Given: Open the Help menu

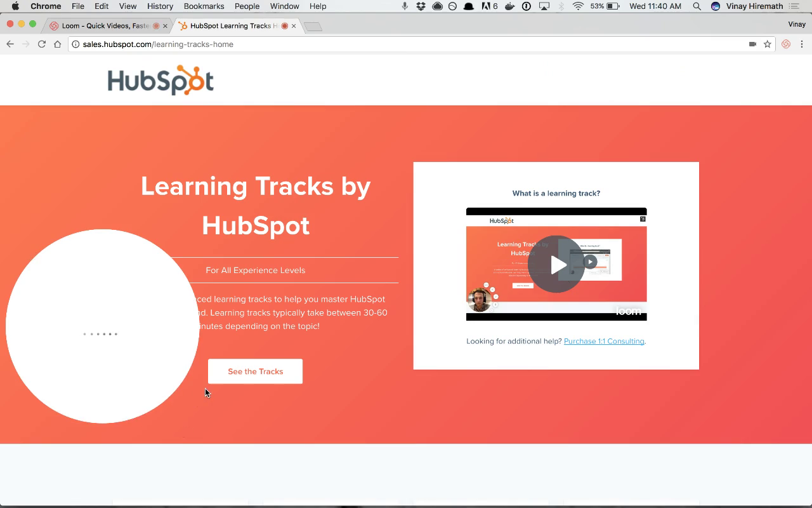Looking at the screenshot, I should tap(318, 6).
